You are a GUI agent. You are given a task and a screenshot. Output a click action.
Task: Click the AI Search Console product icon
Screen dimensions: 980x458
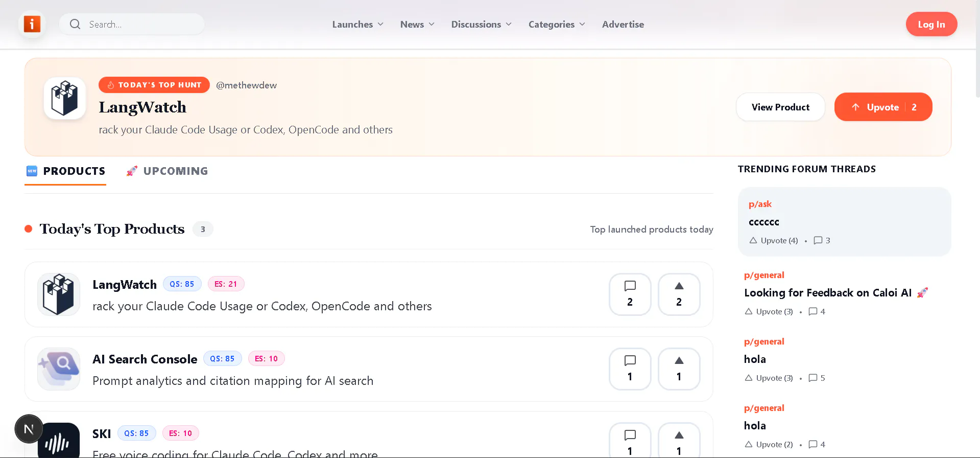(59, 369)
